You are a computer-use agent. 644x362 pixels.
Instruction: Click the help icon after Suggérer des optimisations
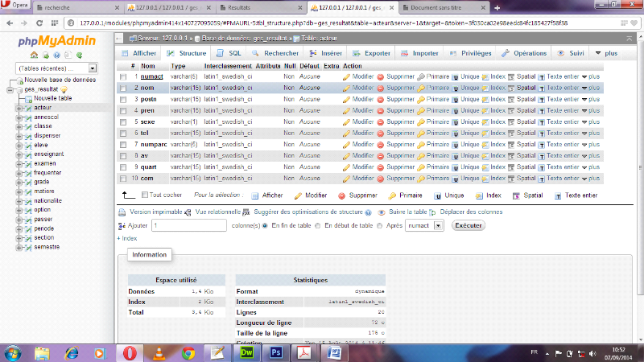point(369,212)
